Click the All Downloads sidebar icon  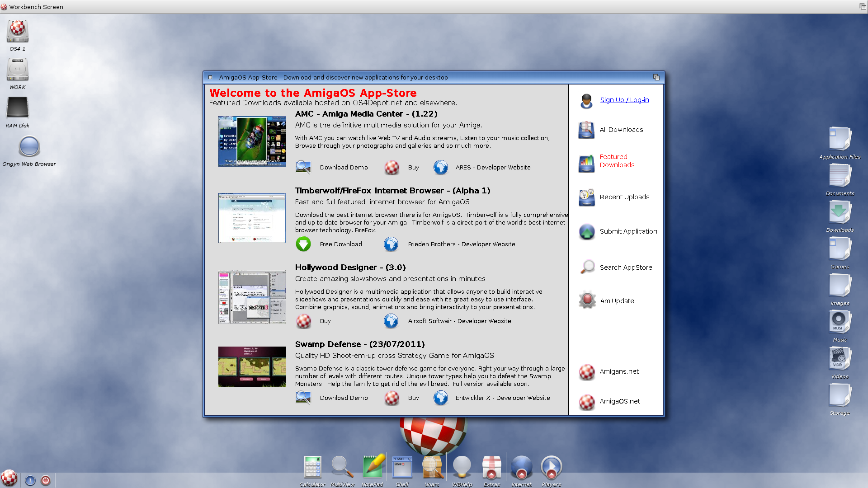[587, 130]
